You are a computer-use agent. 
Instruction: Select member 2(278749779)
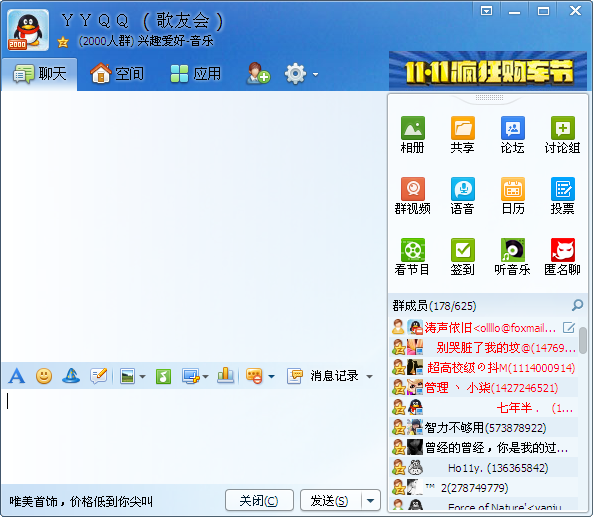click(484, 488)
